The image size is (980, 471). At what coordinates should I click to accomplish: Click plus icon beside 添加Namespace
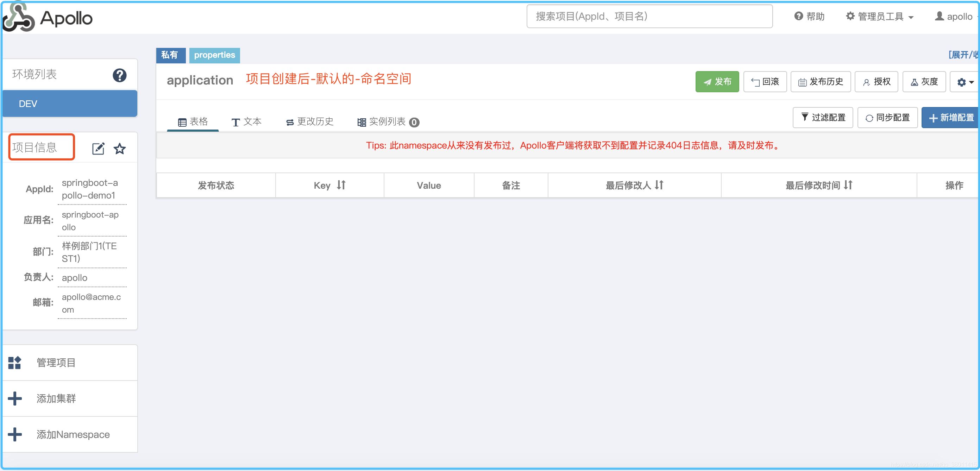tap(15, 434)
